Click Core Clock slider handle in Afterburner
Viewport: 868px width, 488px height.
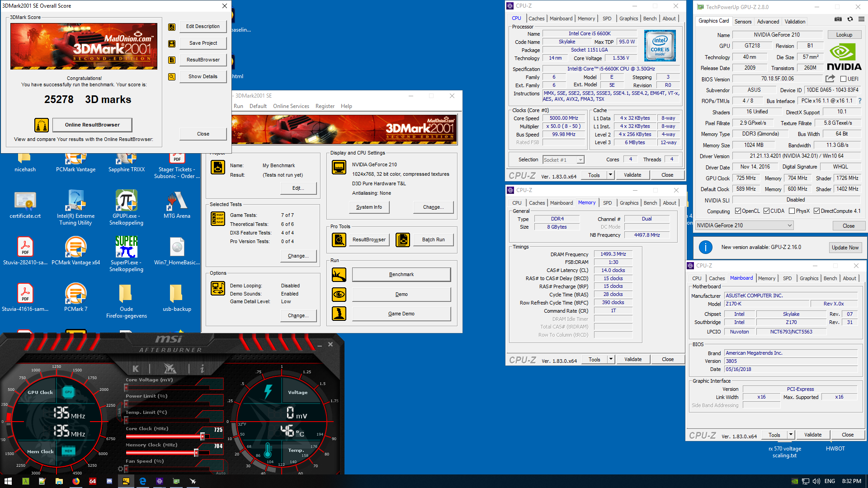(x=203, y=436)
